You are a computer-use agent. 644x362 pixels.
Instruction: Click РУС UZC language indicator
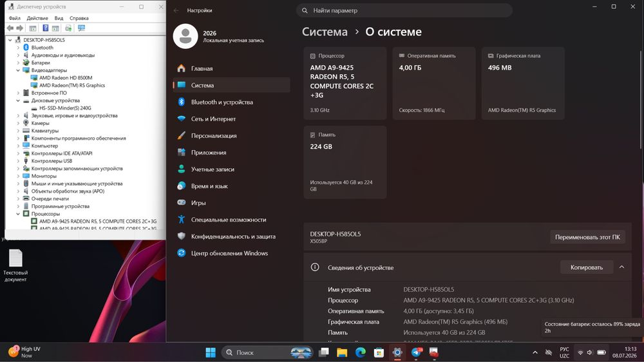564,352
